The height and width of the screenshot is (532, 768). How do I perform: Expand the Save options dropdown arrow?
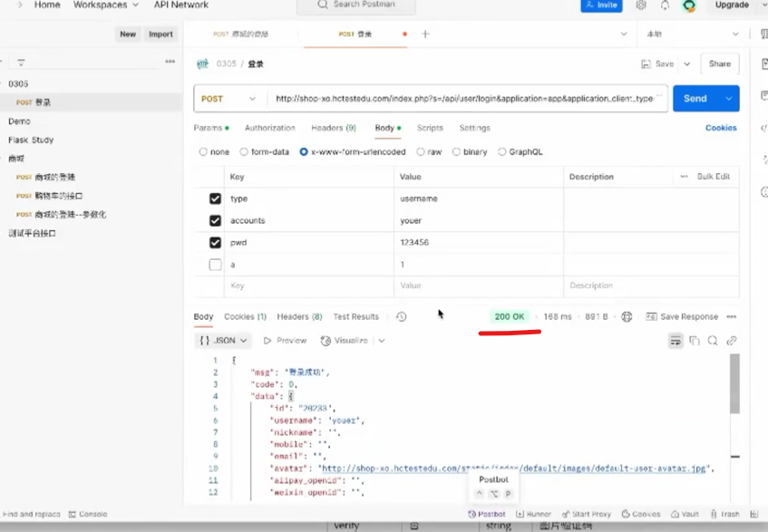(686, 64)
